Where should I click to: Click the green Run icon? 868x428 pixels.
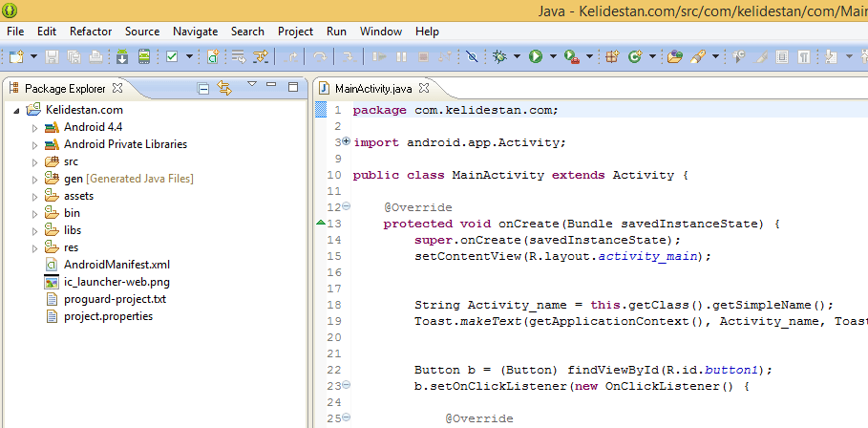(536, 56)
